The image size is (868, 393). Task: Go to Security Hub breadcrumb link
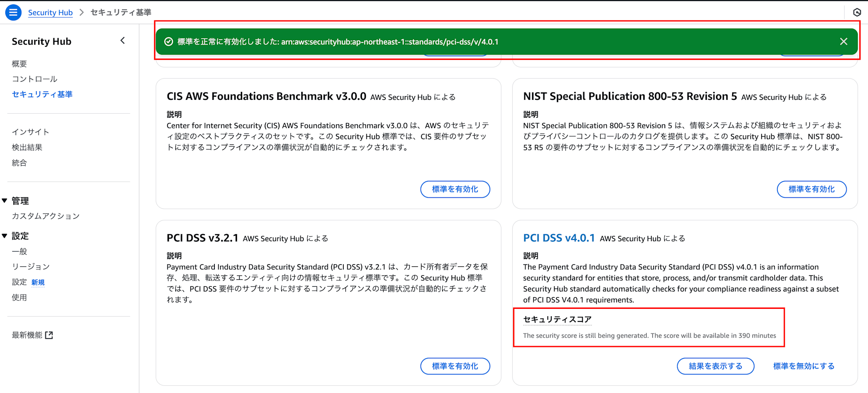[50, 13]
